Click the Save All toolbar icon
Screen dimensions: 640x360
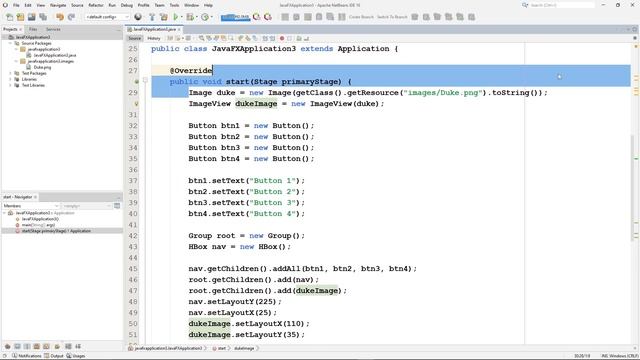[x=43, y=17]
